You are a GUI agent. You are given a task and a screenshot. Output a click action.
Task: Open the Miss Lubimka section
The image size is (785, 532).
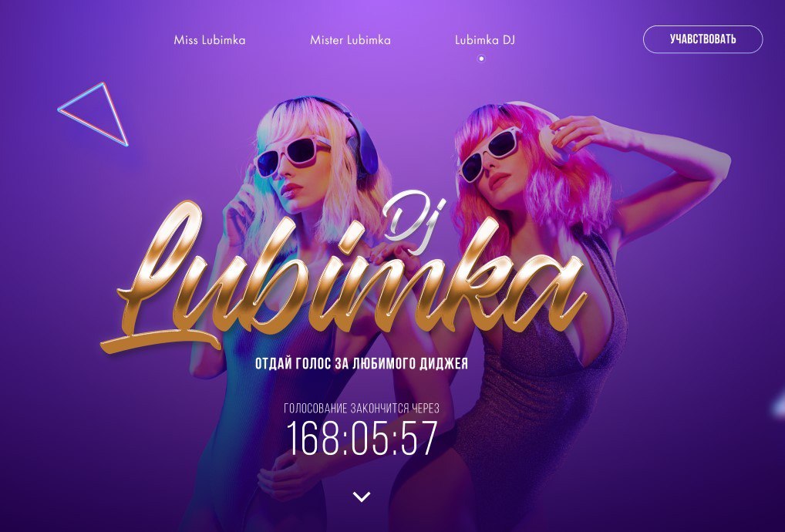(x=209, y=40)
